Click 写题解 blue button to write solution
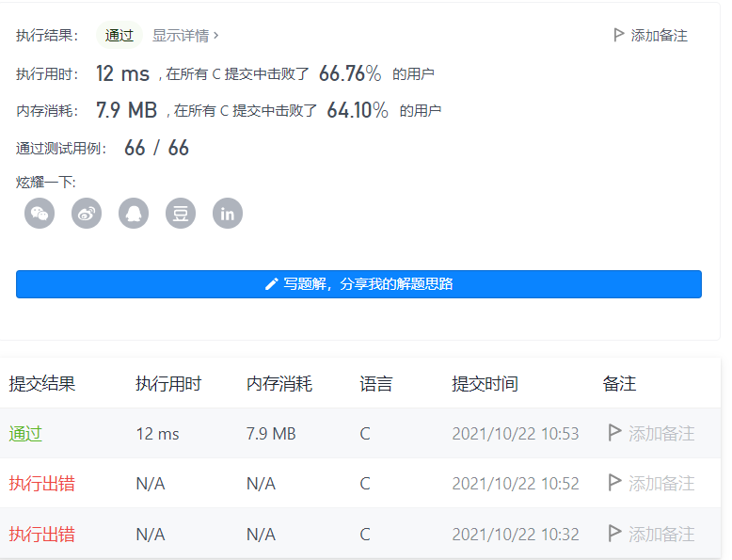732x560 pixels. click(x=358, y=283)
